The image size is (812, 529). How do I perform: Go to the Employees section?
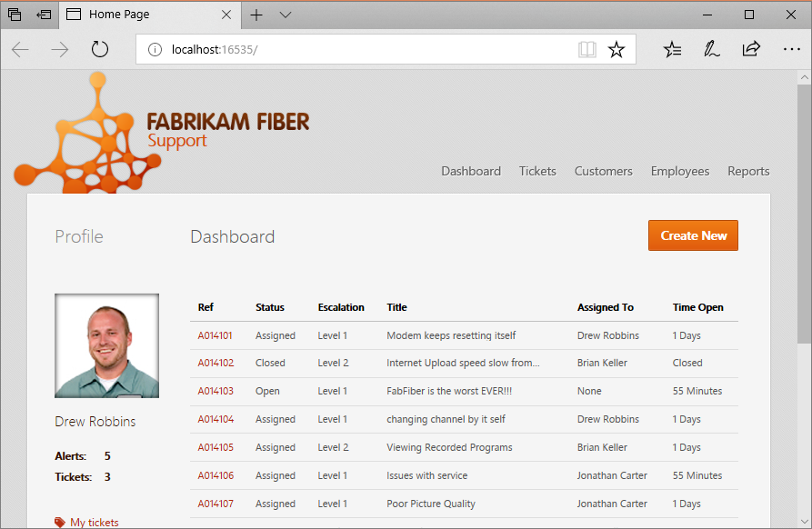[x=680, y=171]
